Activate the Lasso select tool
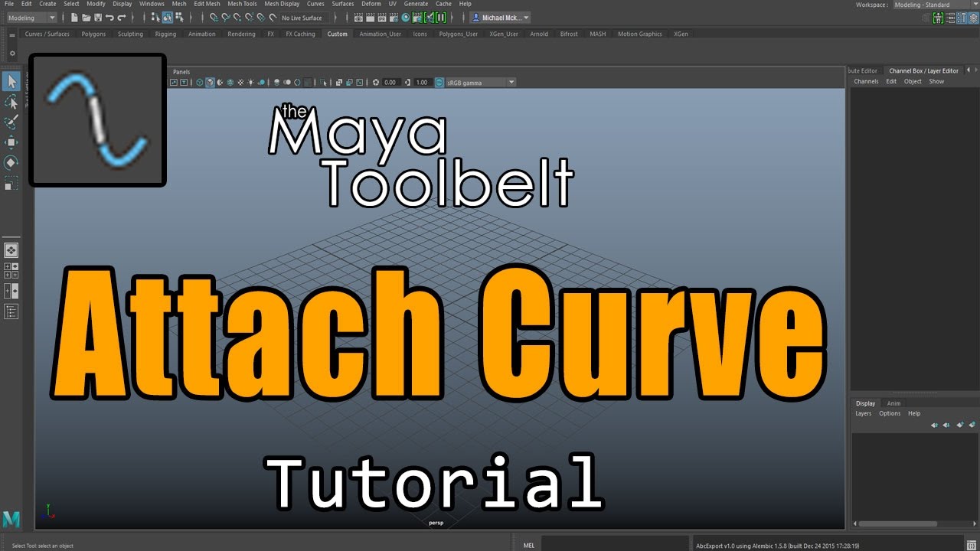 (x=11, y=102)
